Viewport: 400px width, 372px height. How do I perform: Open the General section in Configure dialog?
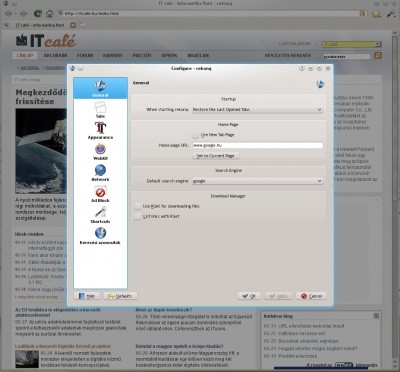pos(100,88)
